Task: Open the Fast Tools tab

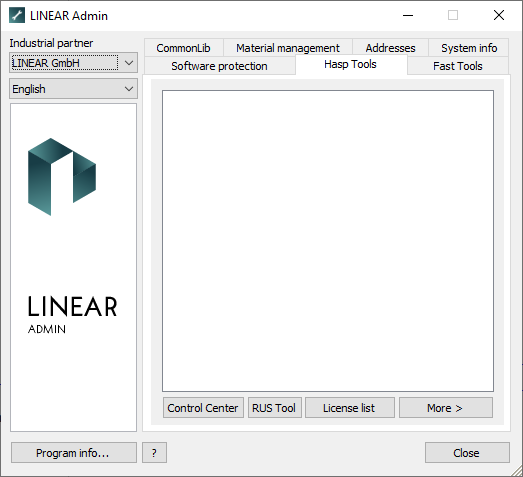Action: (x=458, y=66)
